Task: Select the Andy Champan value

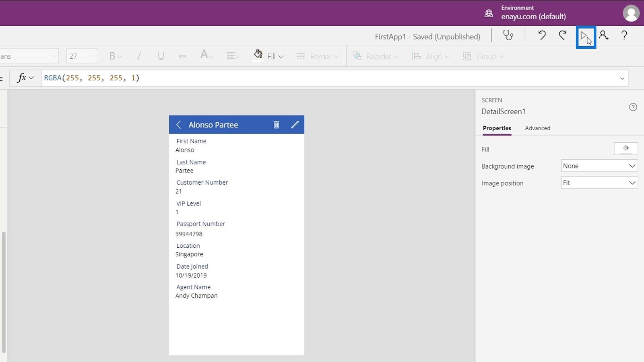Action: pos(196,296)
